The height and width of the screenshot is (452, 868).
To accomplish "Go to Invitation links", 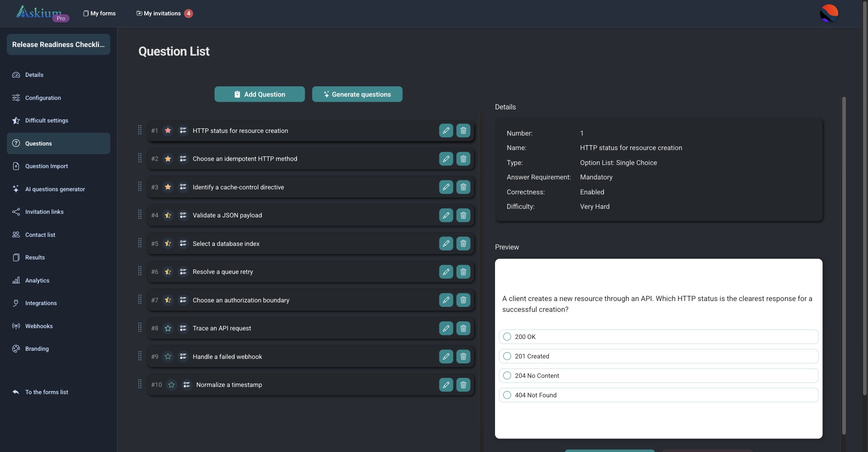I will 58,212.
